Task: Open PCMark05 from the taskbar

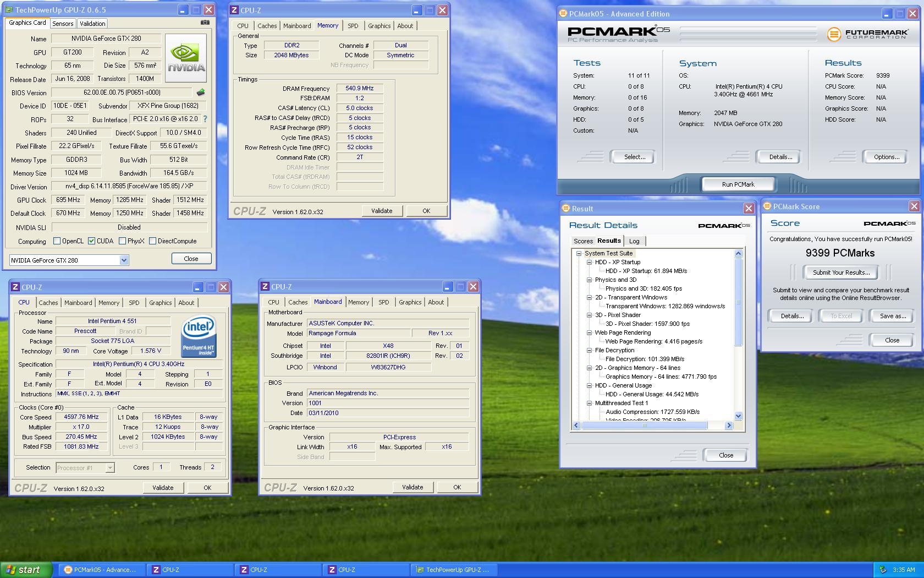Action: tap(101, 570)
